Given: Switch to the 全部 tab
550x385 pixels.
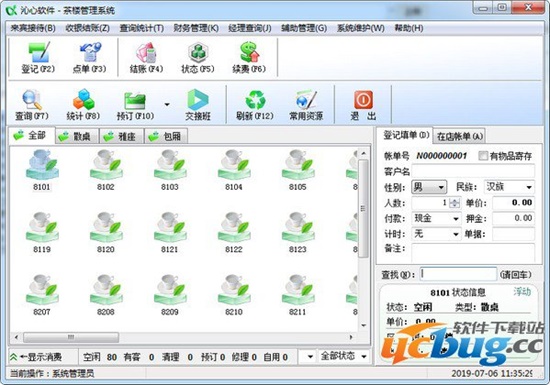Looking at the screenshot, I should coord(32,135).
